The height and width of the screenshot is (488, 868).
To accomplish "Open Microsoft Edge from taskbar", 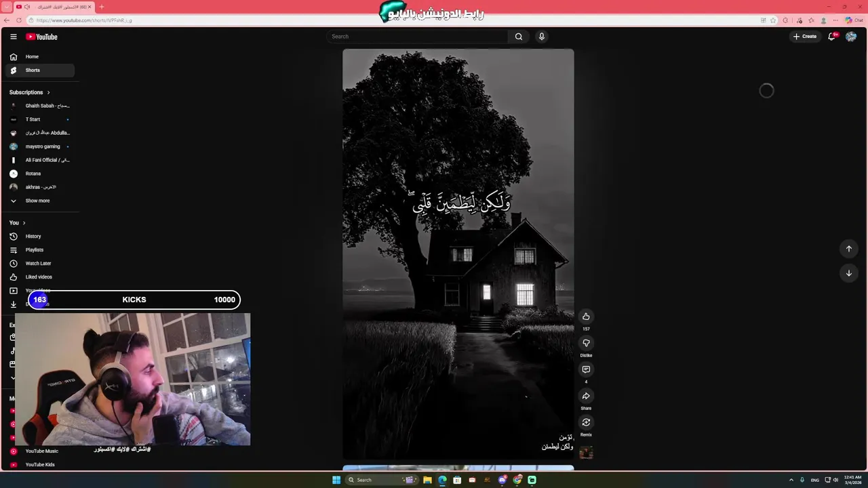I will pos(442,480).
